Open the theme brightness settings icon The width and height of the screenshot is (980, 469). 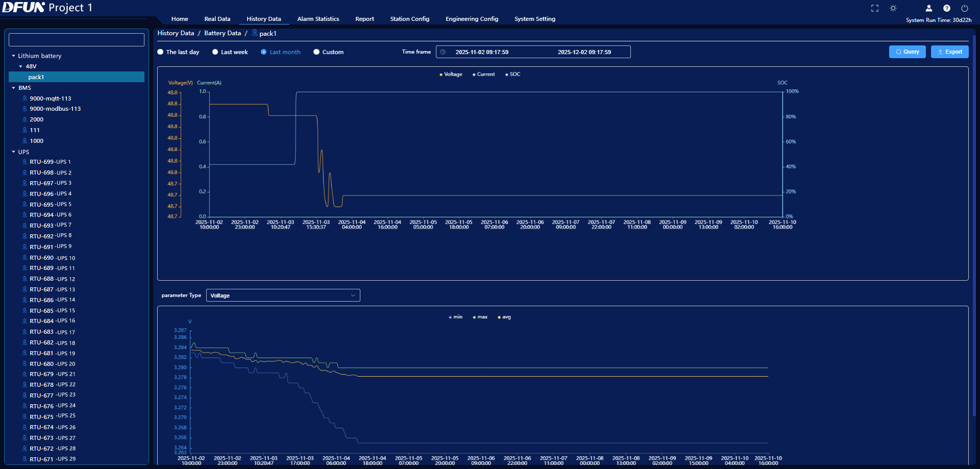(x=893, y=8)
